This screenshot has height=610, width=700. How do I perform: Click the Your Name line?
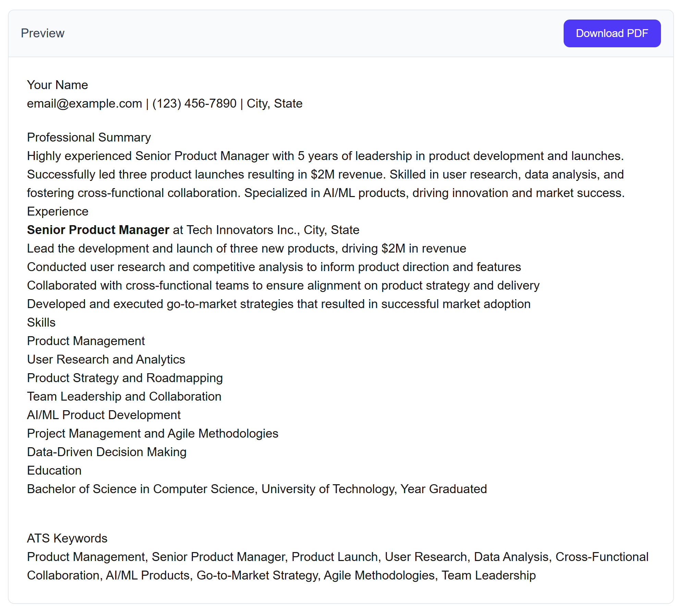point(58,85)
